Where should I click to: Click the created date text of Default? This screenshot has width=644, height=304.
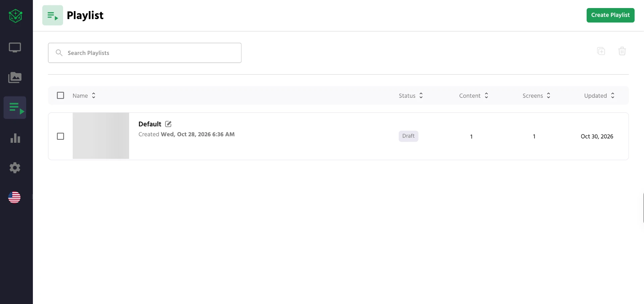tap(186, 134)
